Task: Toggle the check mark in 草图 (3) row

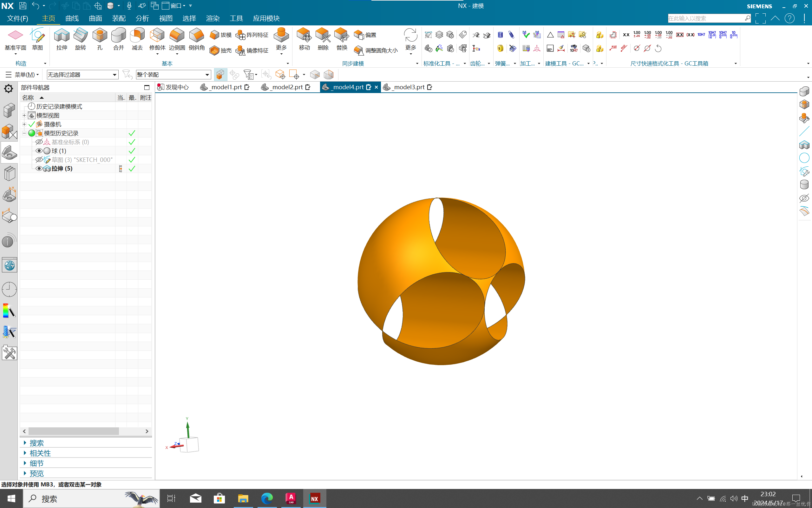Action: [x=132, y=160]
